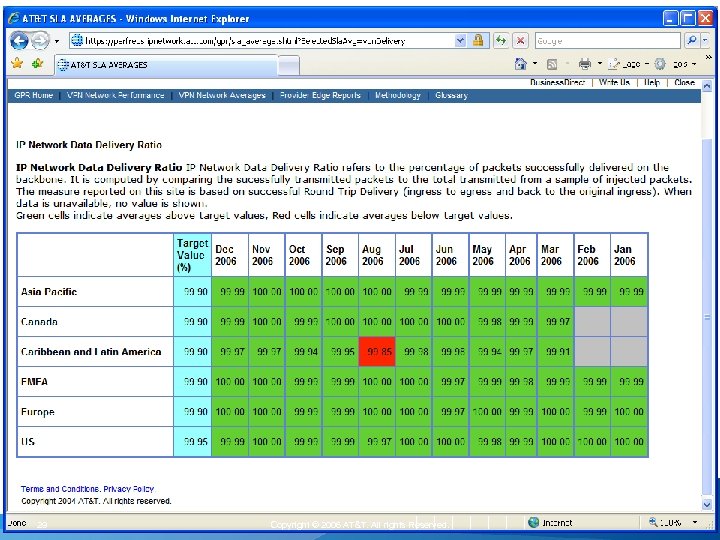The width and height of the screenshot is (720, 540).
Task: Click the Add to Favorites icon
Action: [38, 63]
